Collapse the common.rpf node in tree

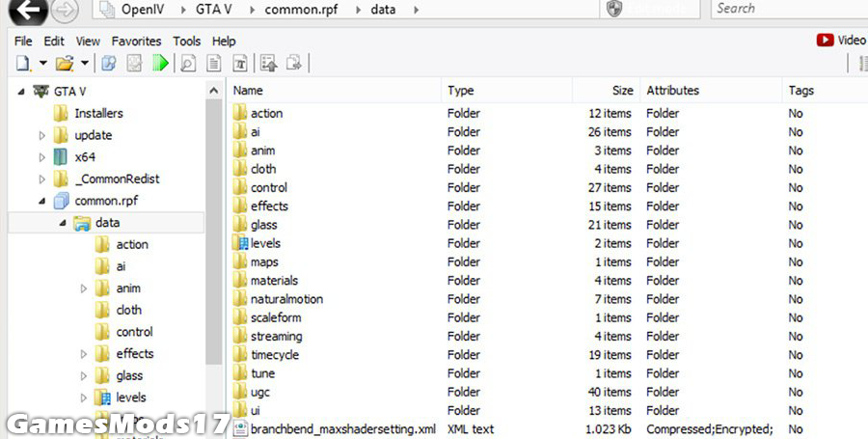[x=42, y=201]
